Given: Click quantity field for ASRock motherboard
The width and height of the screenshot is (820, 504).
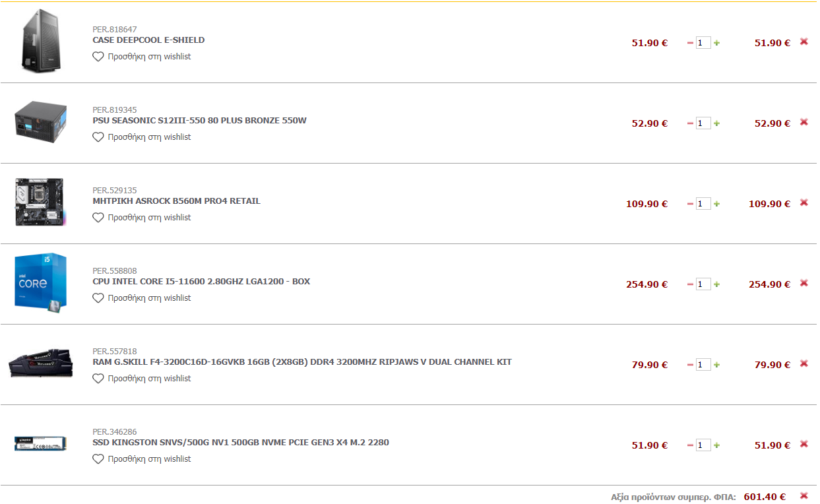Looking at the screenshot, I should [x=703, y=204].
